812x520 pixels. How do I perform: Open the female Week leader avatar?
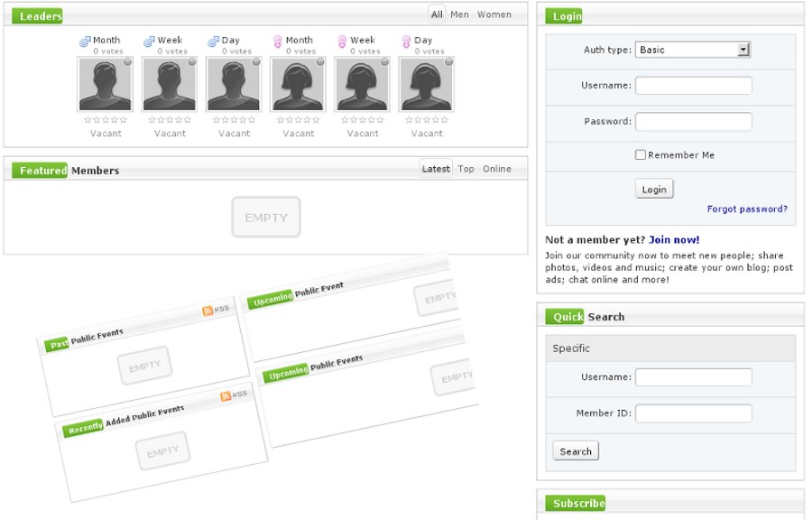(362, 85)
